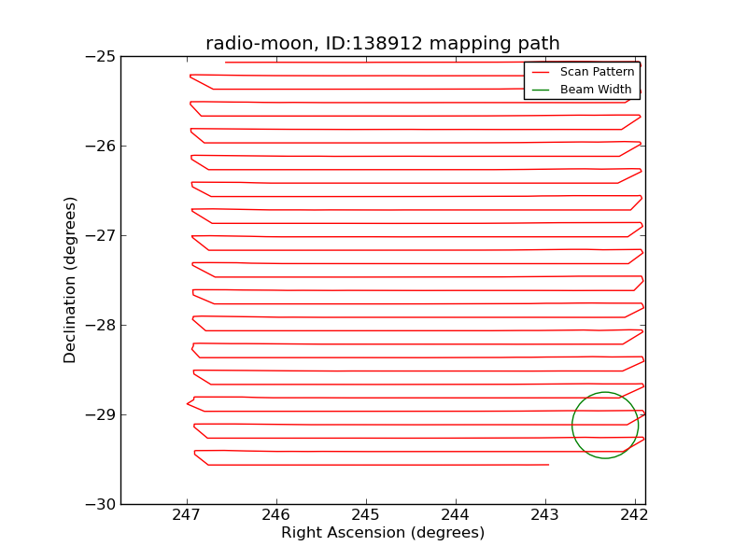The image size is (747, 560).
Task: Click the left start of the topmost scan line
Action: point(226,63)
